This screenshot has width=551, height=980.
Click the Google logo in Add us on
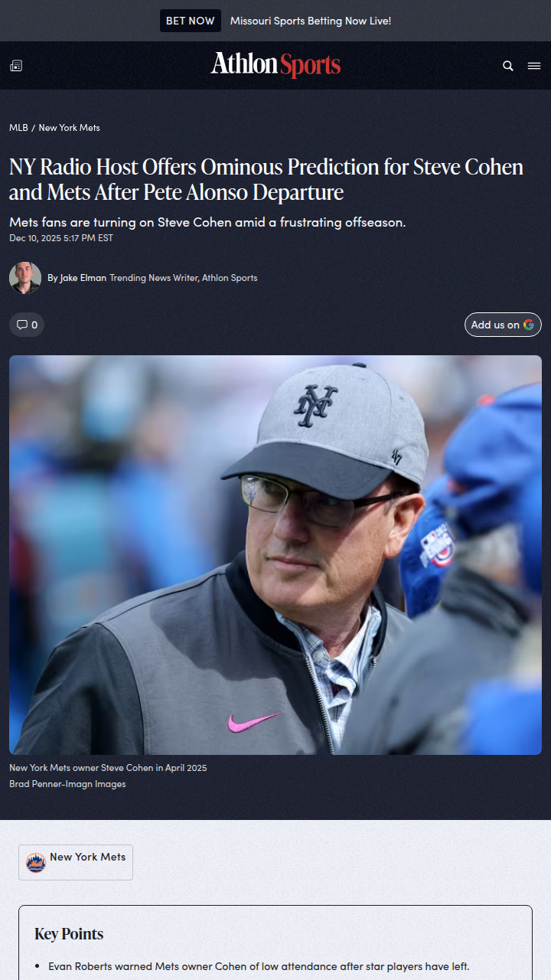click(x=529, y=325)
